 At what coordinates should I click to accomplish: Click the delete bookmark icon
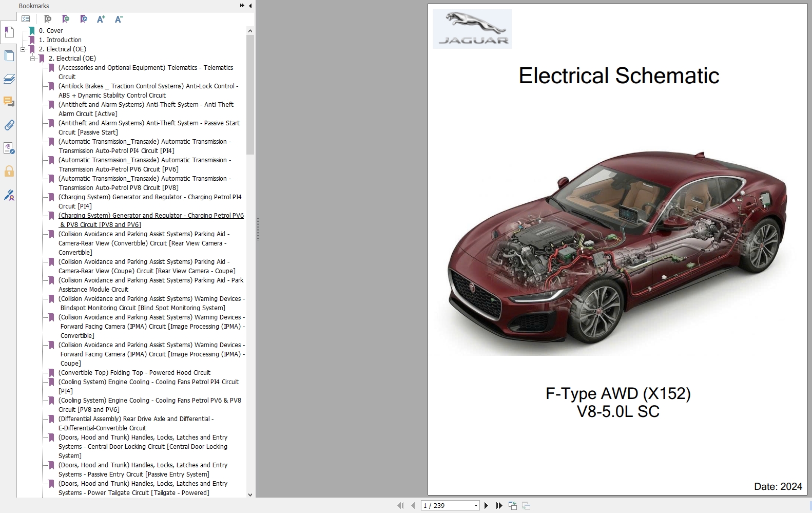pyautogui.click(x=48, y=19)
